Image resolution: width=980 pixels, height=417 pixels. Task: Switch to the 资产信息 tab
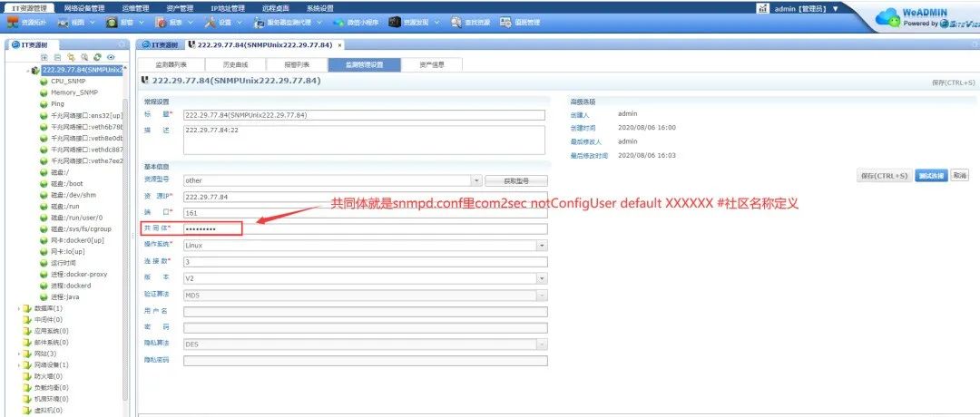(x=432, y=65)
